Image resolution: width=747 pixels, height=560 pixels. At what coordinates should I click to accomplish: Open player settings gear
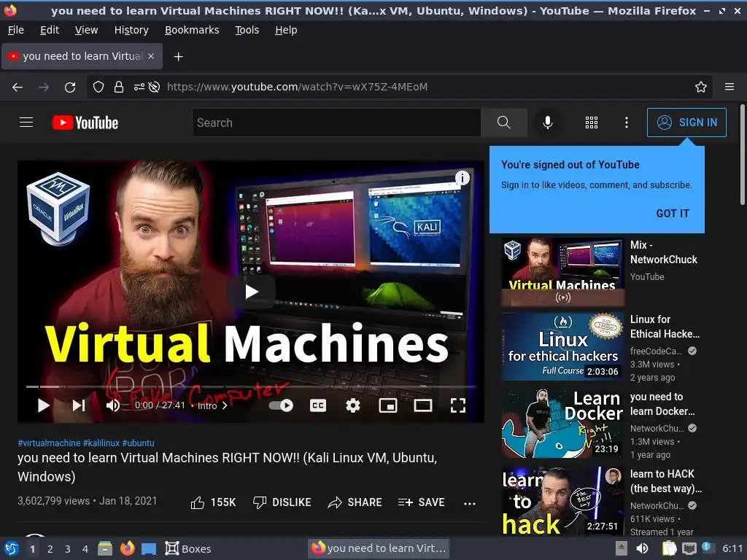pos(352,405)
